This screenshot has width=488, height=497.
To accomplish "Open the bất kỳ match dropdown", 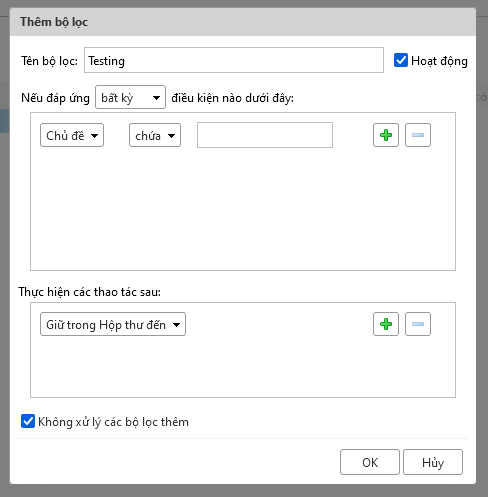I will click(130, 97).
